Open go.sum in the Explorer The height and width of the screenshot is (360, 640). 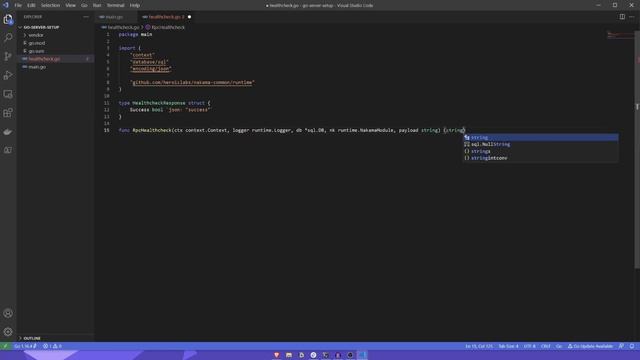(x=36, y=51)
